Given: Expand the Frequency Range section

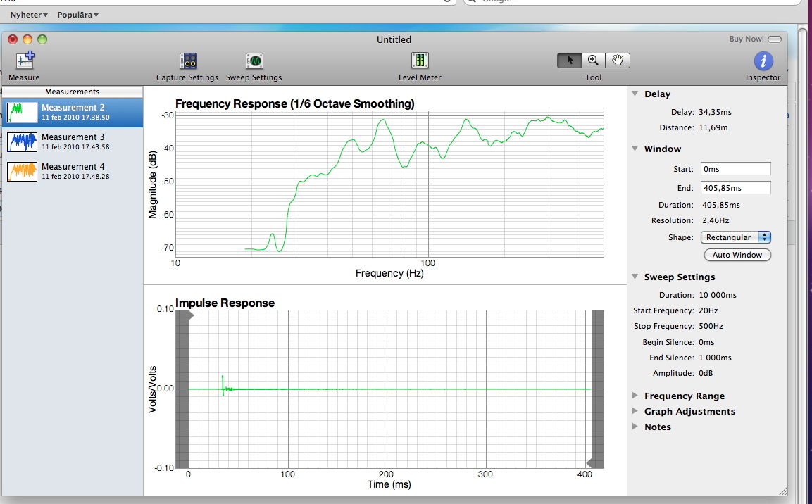Looking at the screenshot, I should click(x=635, y=396).
